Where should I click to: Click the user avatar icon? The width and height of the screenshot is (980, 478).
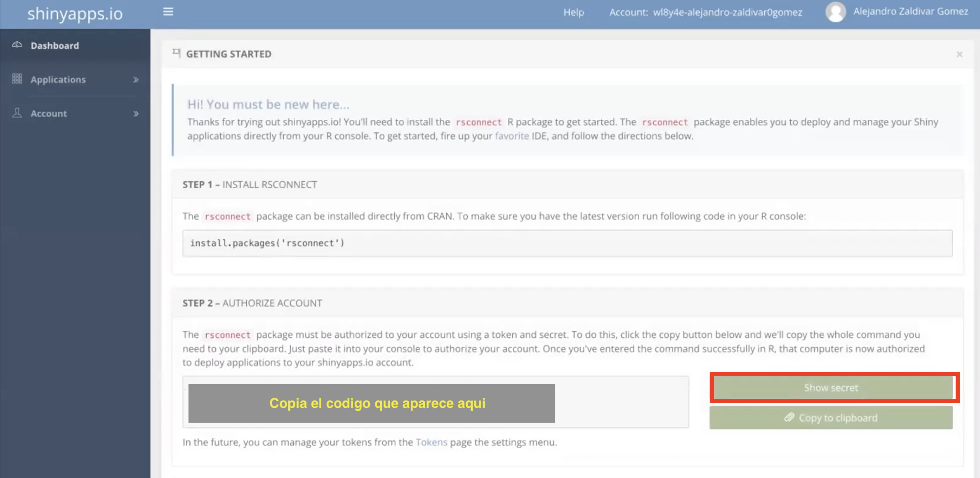click(836, 12)
